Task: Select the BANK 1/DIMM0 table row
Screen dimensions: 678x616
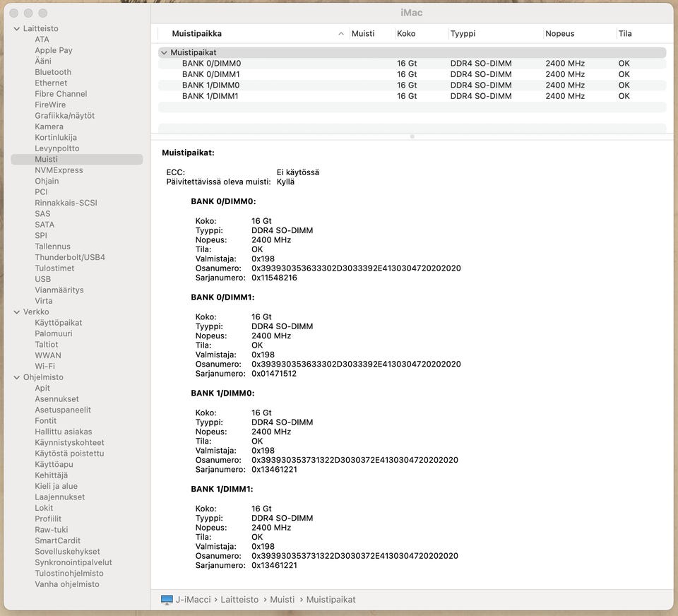Action: click(x=412, y=85)
